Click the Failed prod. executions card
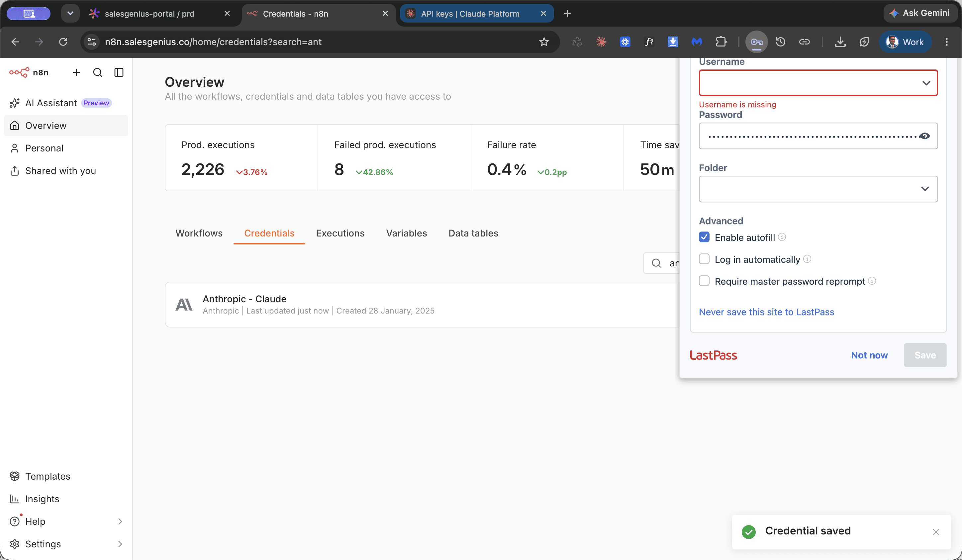 click(394, 158)
